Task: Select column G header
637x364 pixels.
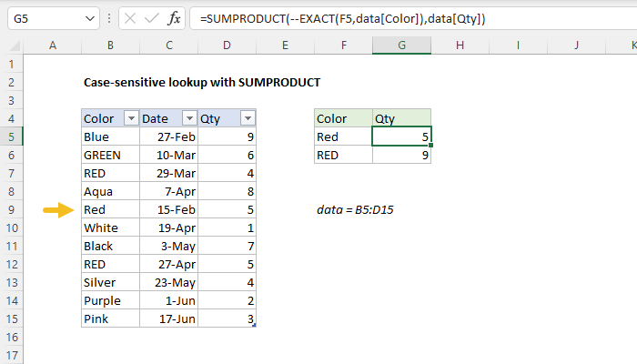Action: (x=402, y=45)
